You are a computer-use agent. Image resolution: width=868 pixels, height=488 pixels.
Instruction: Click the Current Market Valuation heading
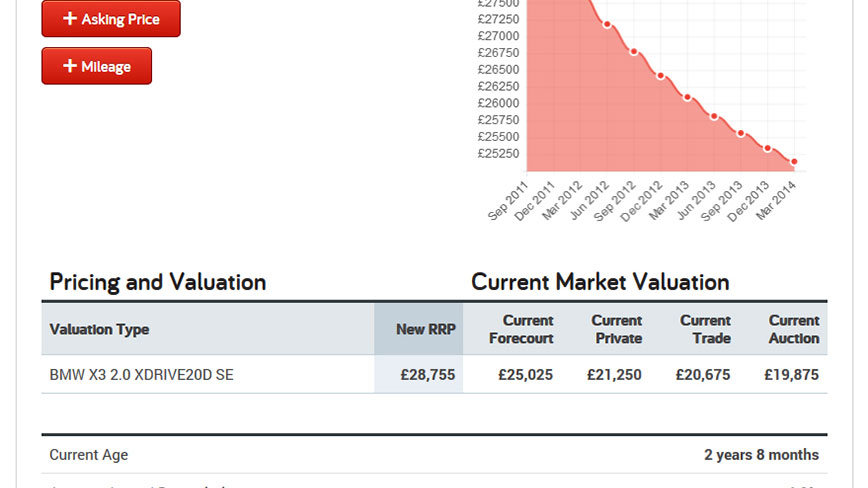600,282
